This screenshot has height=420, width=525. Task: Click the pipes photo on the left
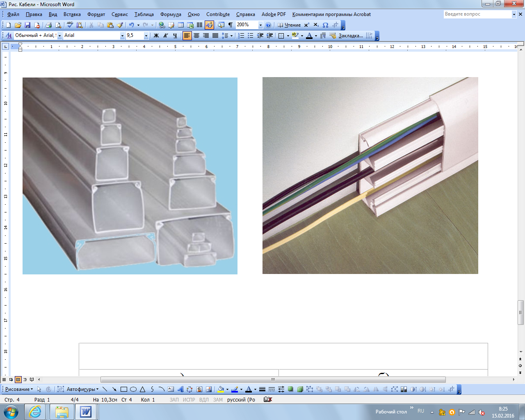click(x=130, y=176)
